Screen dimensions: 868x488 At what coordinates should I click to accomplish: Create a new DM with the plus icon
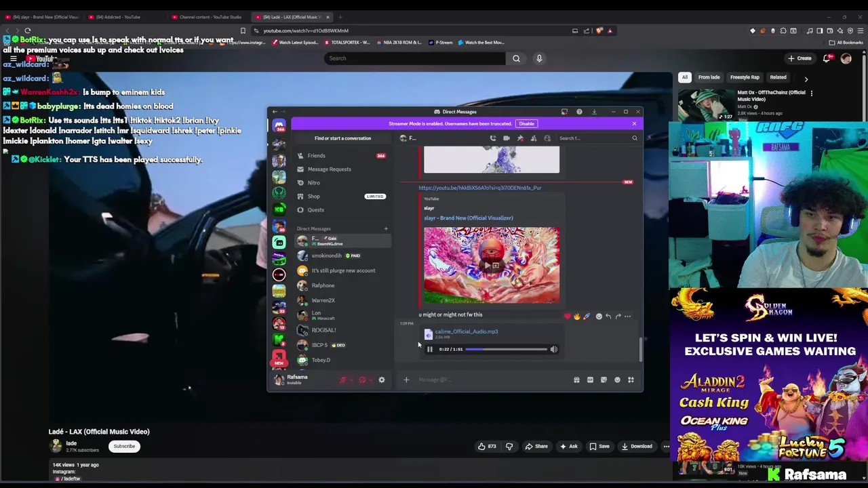386,228
